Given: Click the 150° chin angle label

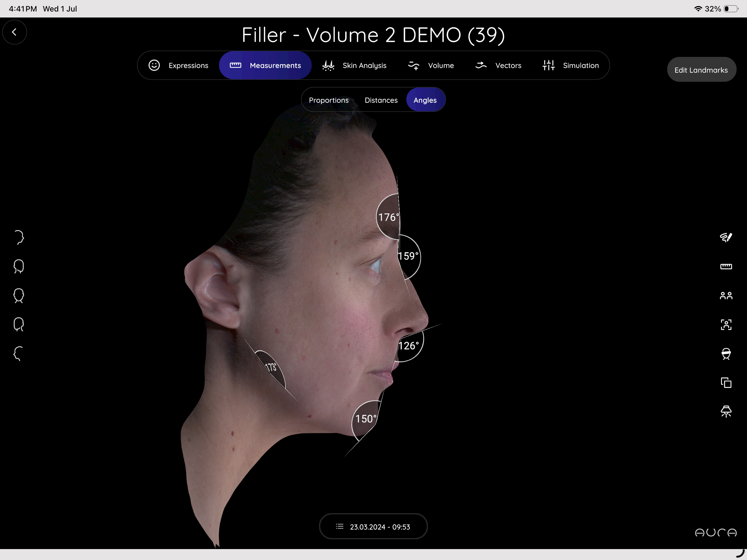Looking at the screenshot, I should (x=366, y=419).
